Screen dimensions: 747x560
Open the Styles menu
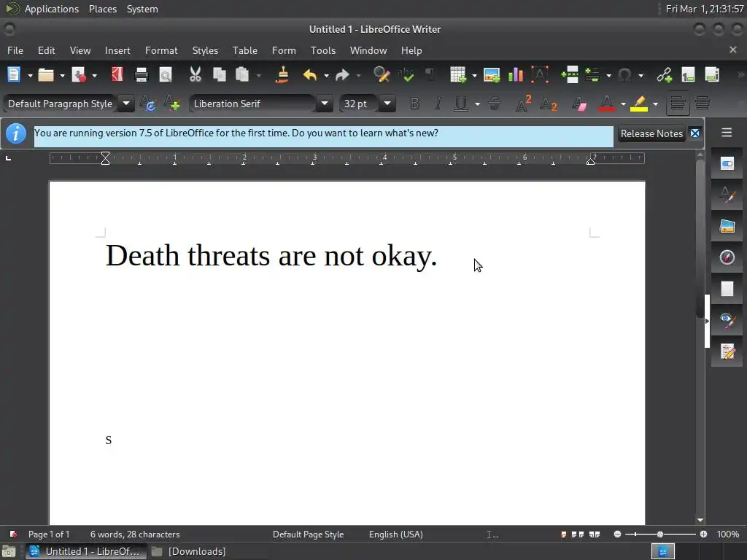tap(205, 50)
